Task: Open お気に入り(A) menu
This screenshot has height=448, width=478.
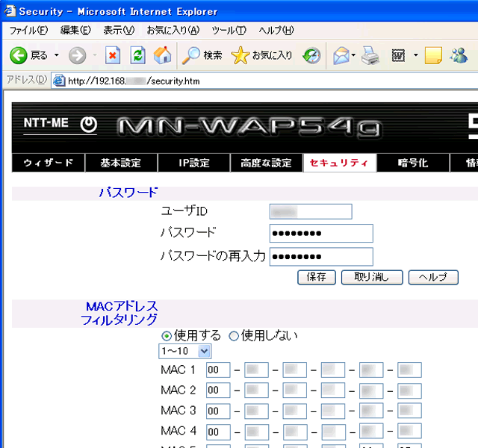Action: [x=173, y=30]
